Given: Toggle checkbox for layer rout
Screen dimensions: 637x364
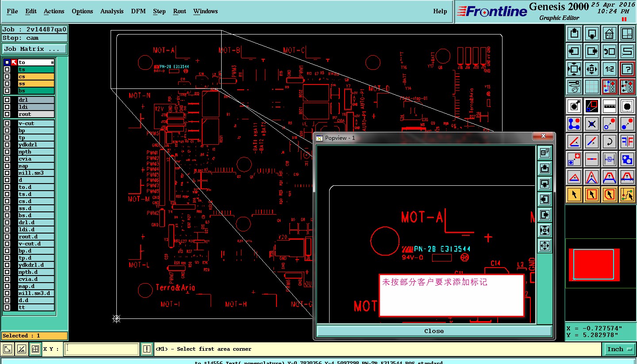Looking at the screenshot, I should (x=7, y=114).
